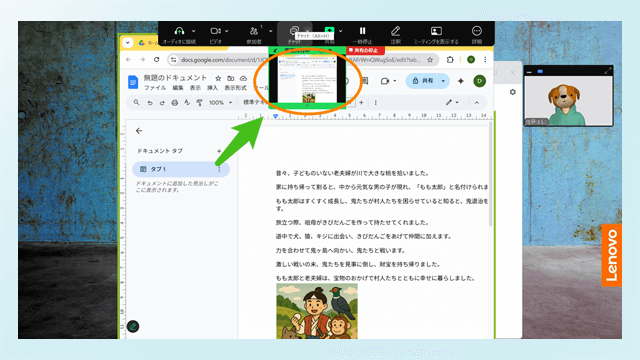Viewport: 640px width, 360px height.
Task: Expand the participants options arrow
Action: [271, 31]
